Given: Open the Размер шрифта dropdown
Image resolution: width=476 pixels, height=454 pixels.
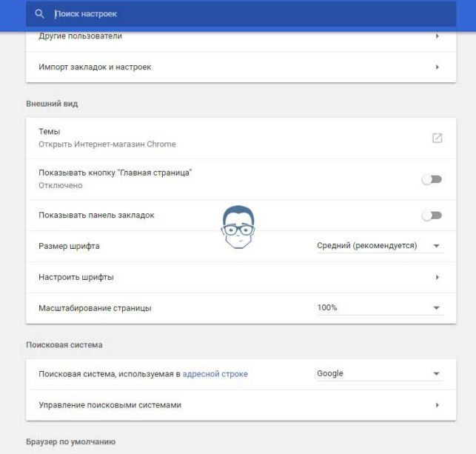Looking at the screenshot, I should tap(380, 245).
